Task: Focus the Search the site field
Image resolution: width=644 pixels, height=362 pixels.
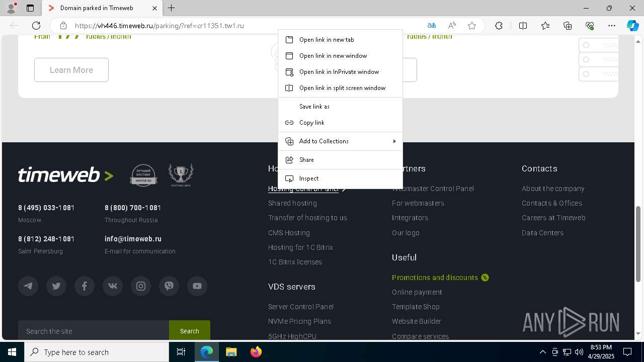Action: 94,331
